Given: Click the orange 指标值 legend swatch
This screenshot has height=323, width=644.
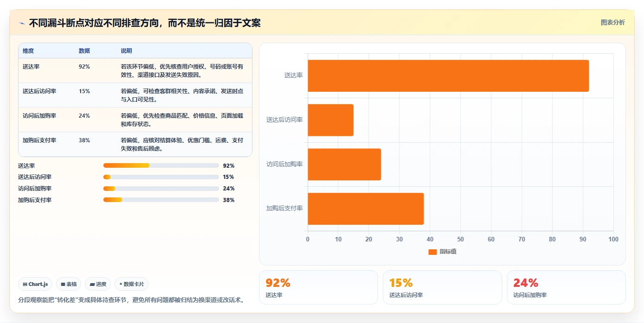Looking at the screenshot, I should point(433,252).
